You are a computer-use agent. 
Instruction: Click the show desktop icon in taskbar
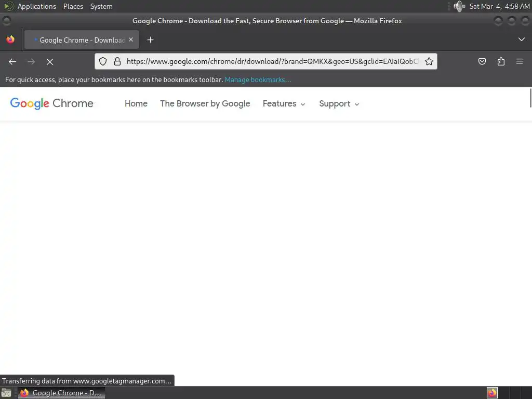[6, 393]
